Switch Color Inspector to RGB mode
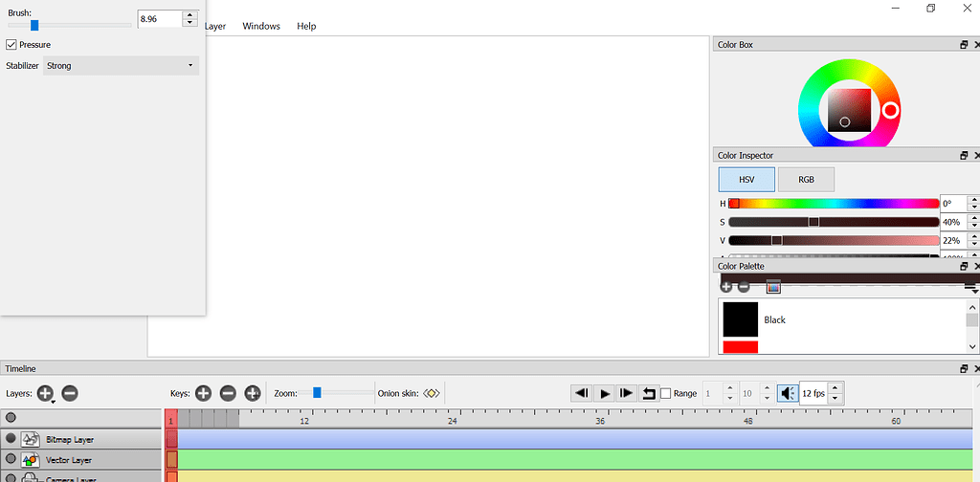980x482 pixels. pos(806,179)
